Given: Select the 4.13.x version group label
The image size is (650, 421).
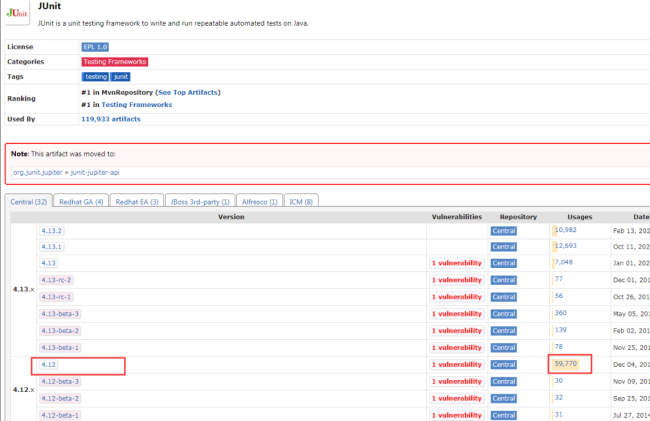Looking at the screenshot, I should [23, 289].
